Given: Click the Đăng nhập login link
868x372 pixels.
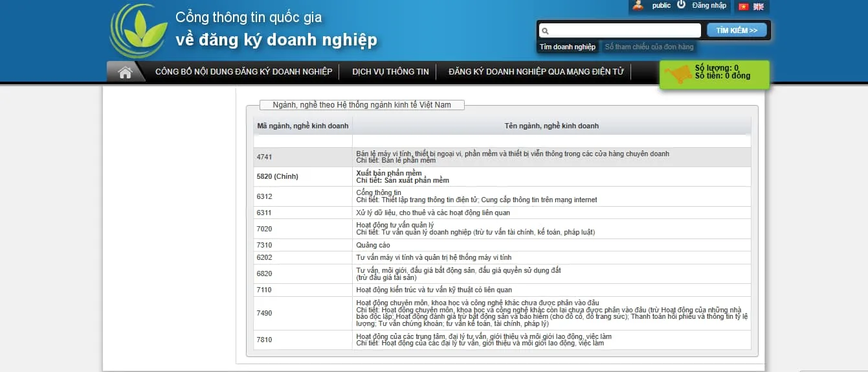Looking at the screenshot, I should [709, 6].
